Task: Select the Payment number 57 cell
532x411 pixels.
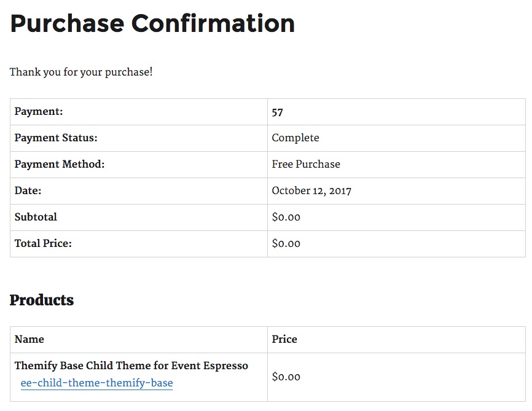Action: [x=396, y=112]
